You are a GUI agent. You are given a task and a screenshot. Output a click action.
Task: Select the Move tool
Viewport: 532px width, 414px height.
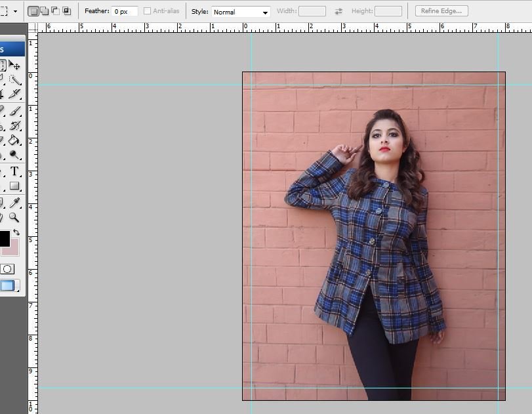[x=14, y=66]
